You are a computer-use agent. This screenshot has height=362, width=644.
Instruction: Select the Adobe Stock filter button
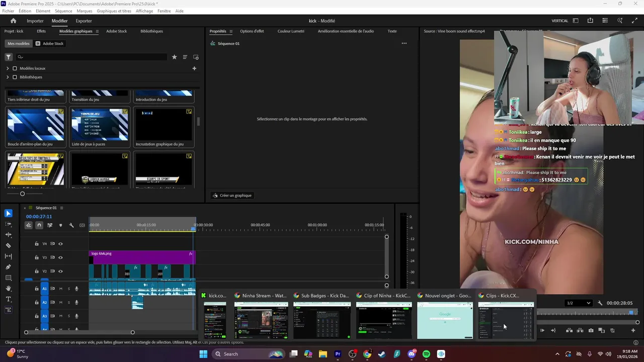point(49,44)
